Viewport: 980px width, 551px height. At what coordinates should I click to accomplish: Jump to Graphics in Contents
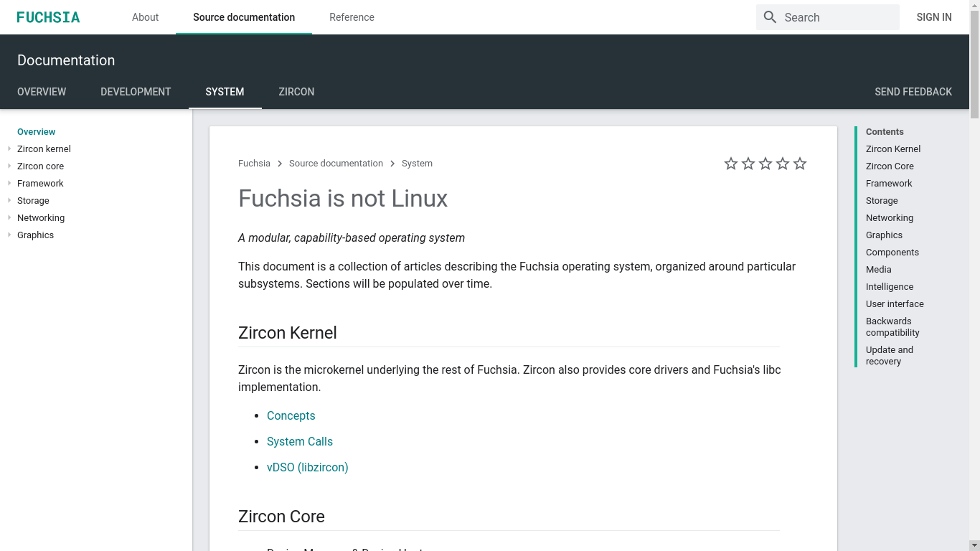[x=884, y=235]
